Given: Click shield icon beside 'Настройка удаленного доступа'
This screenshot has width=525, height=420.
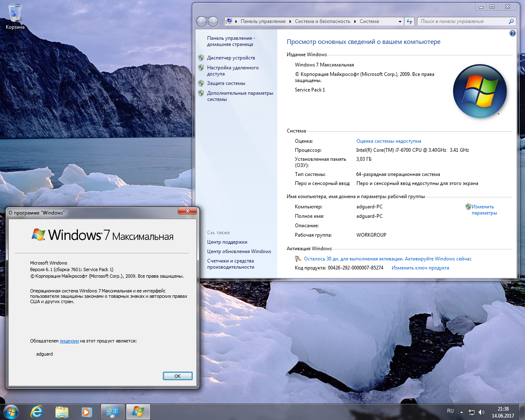Looking at the screenshot, I should (x=201, y=68).
